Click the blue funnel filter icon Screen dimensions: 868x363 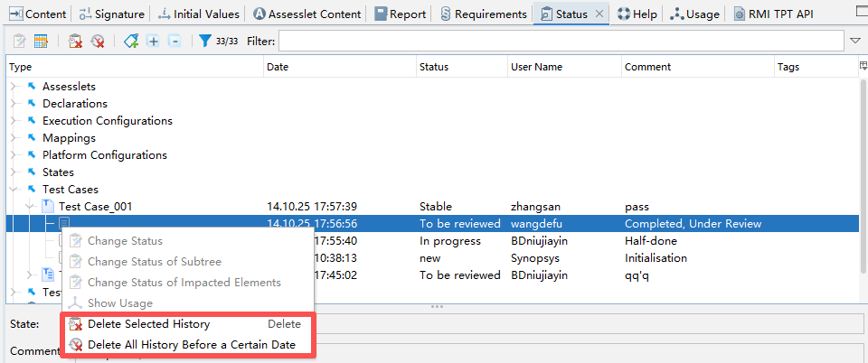205,42
